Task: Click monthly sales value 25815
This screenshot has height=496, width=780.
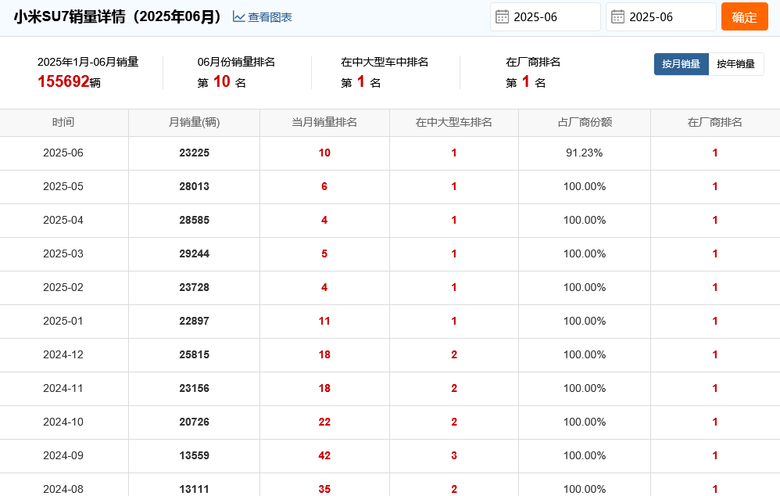Action: click(x=194, y=355)
